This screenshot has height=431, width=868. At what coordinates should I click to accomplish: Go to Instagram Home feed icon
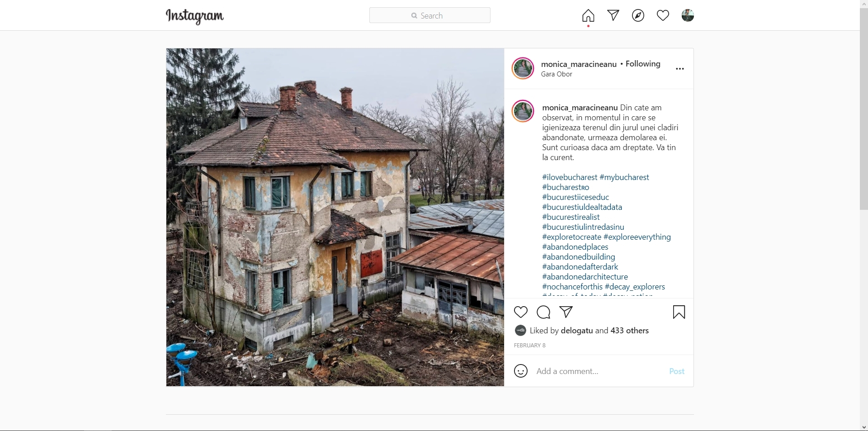(588, 16)
